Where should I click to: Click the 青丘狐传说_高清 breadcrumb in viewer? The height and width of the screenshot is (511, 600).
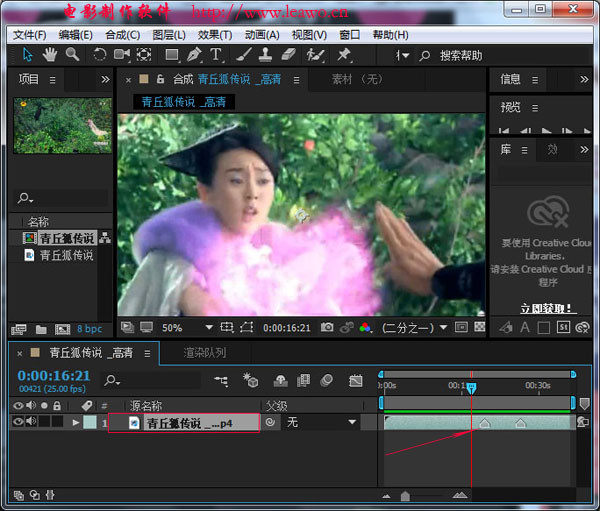click(184, 102)
